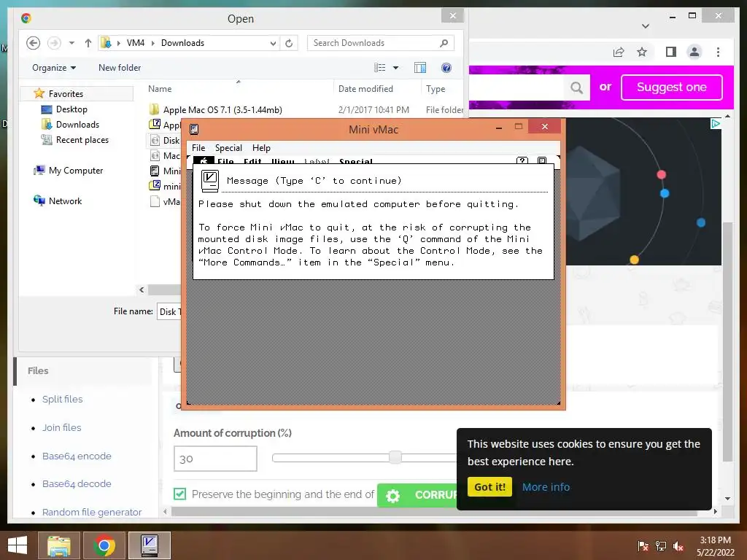The width and height of the screenshot is (747, 560).
Task: Open Chrome side panel icon
Action: click(671, 52)
